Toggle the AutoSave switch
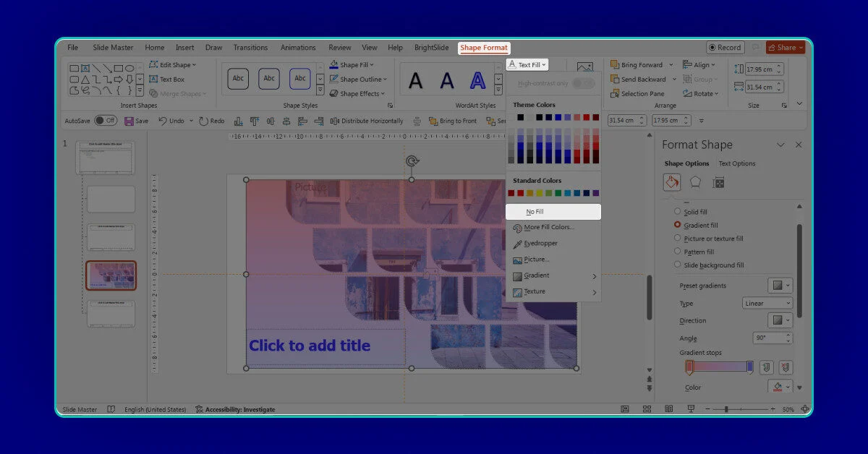Image resolution: width=868 pixels, height=454 pixels. click(x=106, y=121)
